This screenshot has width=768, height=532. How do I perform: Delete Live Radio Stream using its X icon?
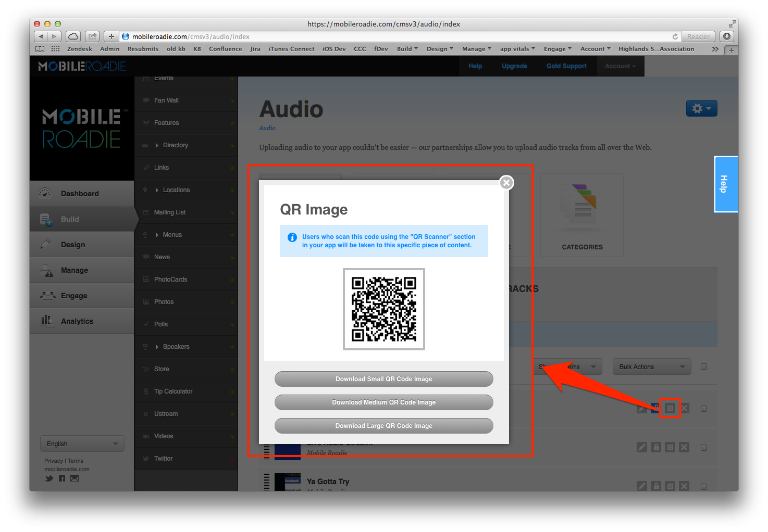(684, 447)
